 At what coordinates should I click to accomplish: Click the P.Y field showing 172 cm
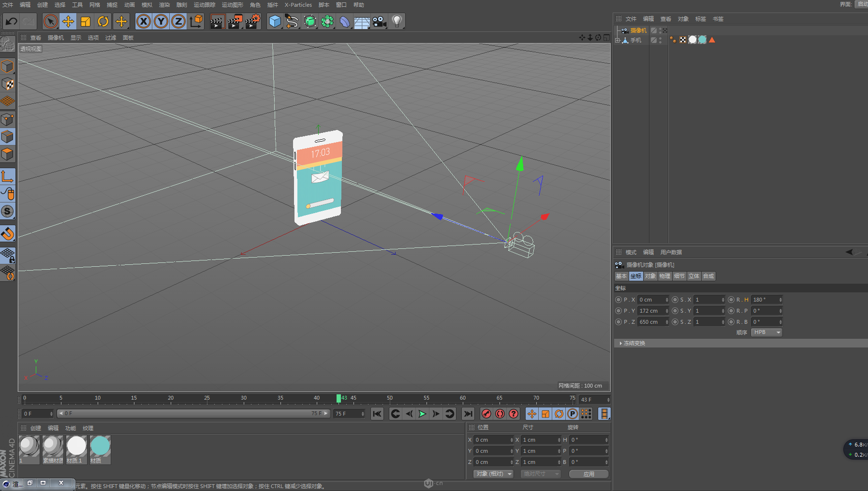point(650,311)
